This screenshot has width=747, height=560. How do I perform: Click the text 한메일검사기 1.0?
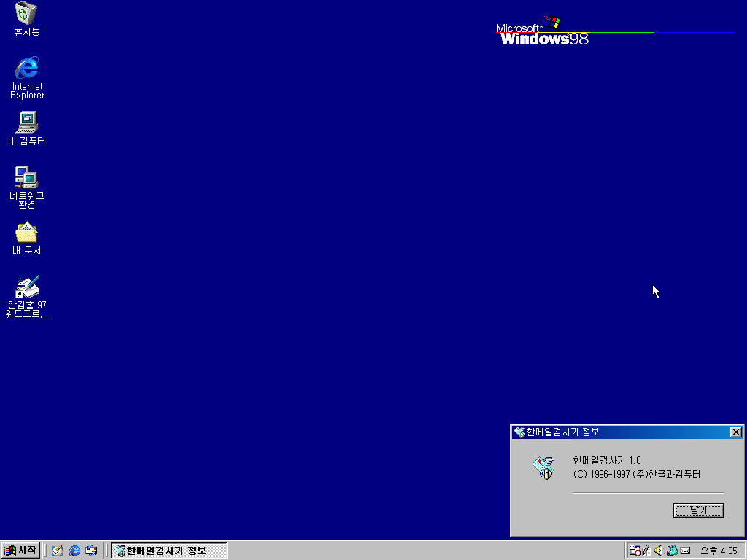(x=606, y=461)
